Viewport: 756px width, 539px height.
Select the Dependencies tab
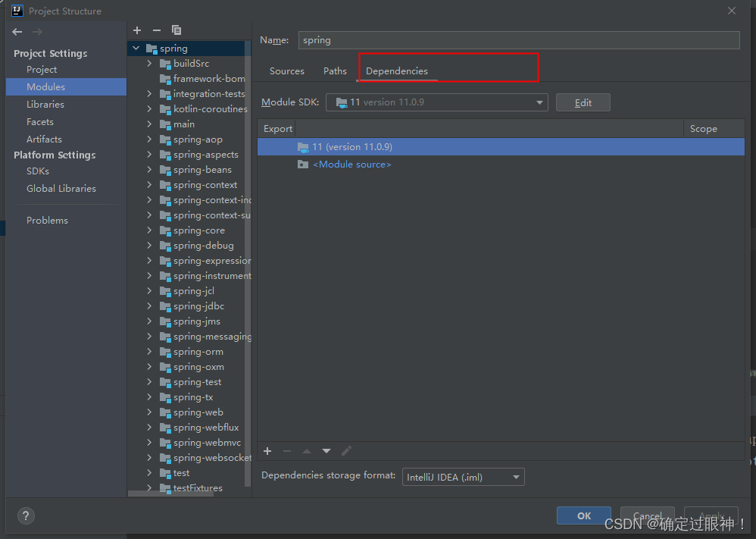point(397,71)
